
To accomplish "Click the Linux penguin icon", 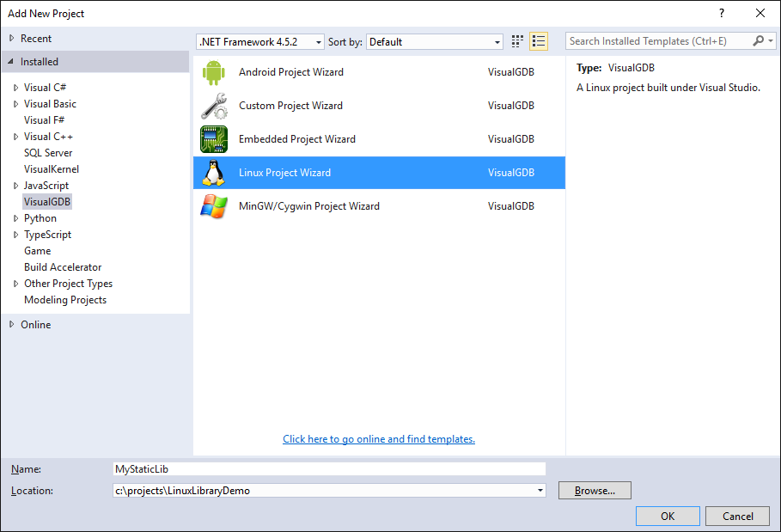I will [x=213, y=173].
